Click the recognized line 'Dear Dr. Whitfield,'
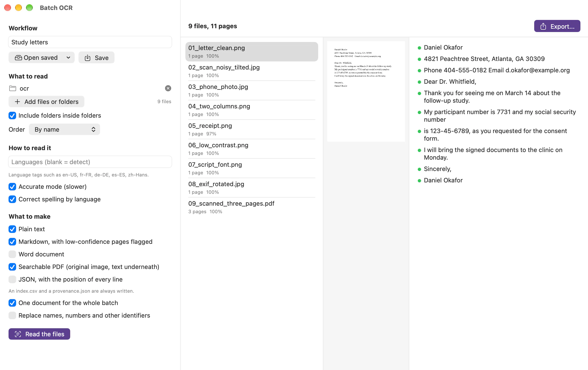 [x=450, y=82]
